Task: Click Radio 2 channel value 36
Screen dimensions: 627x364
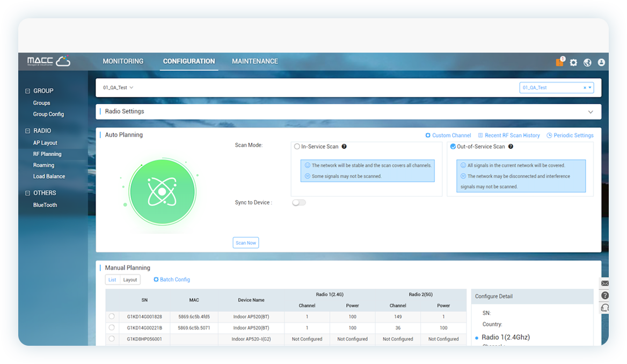Action: pyautogui.click(x=398, y=327)
